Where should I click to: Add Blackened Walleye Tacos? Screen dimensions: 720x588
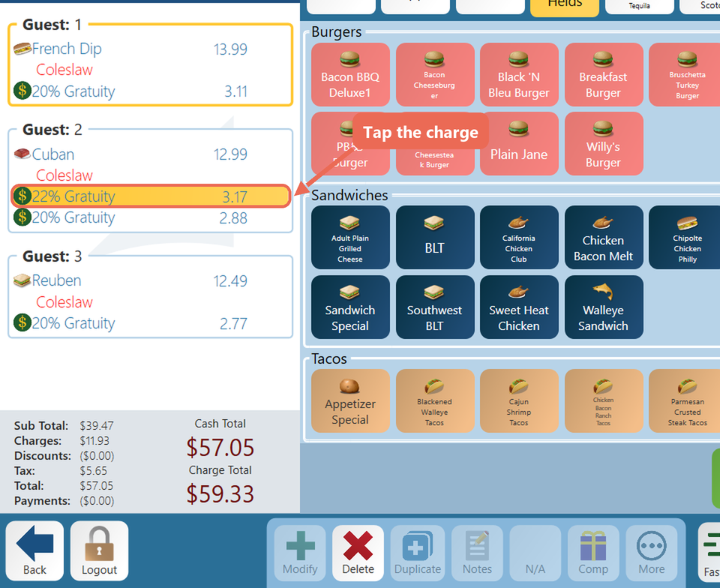tap(434, 400)
